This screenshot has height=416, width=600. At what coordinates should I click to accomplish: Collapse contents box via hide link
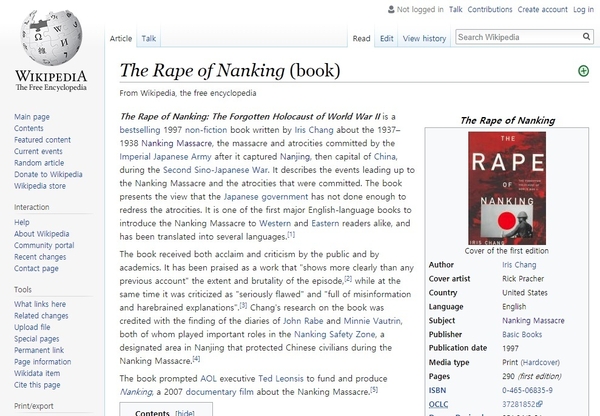pyautogui.click(x=184, y=413)
